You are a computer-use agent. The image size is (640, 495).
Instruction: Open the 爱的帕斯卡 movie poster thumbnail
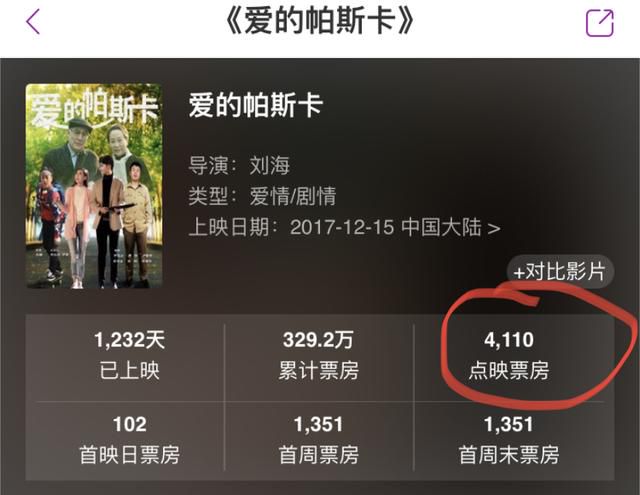click(94, 186)
